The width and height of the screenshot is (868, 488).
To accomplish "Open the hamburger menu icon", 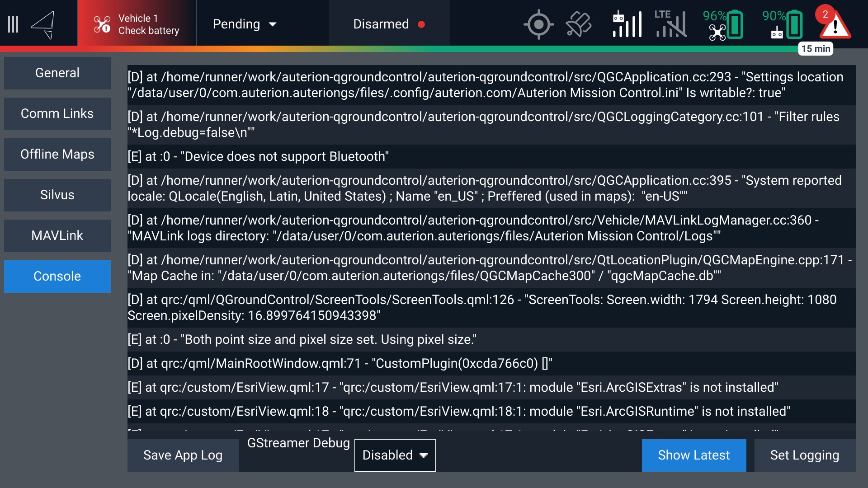I will tap(13, 24).
